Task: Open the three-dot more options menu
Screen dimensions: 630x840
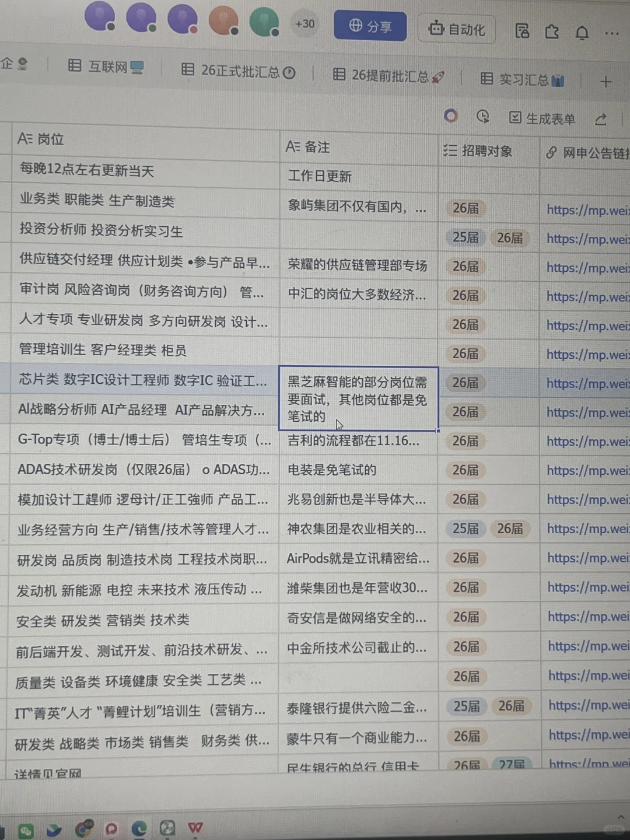Action: tap(611, 34)
